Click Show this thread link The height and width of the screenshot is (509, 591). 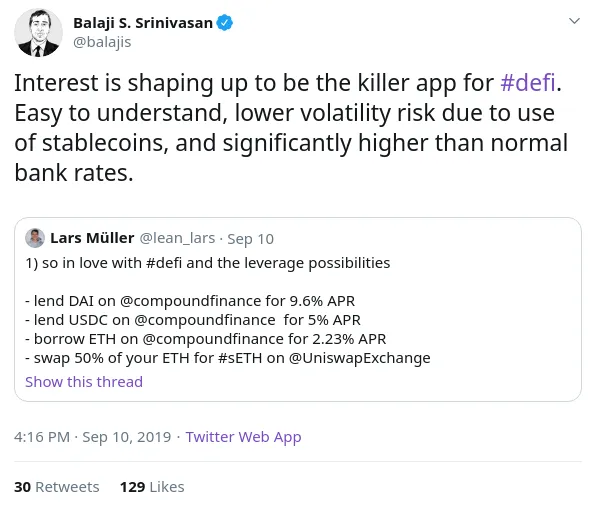[x=84, y=382]
